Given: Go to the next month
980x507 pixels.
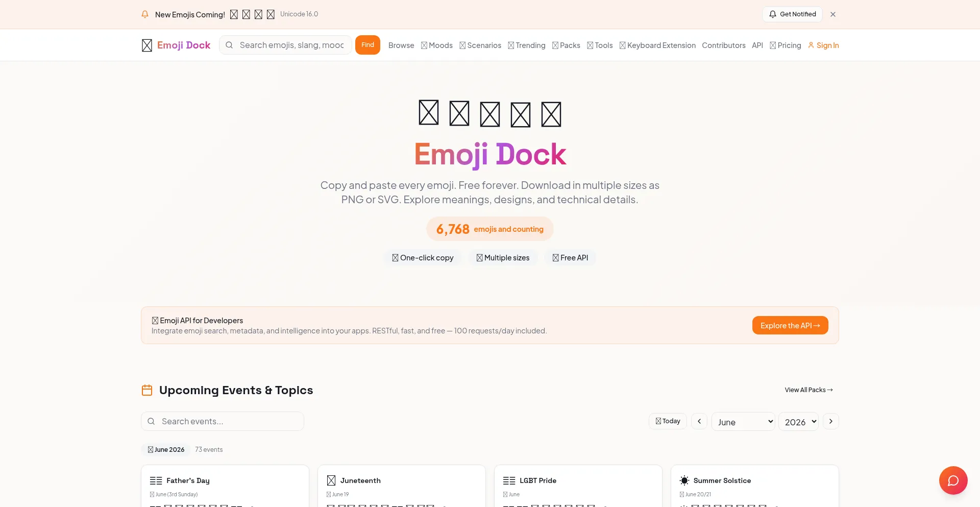Looking at the screenshot, I should (831, 421).
